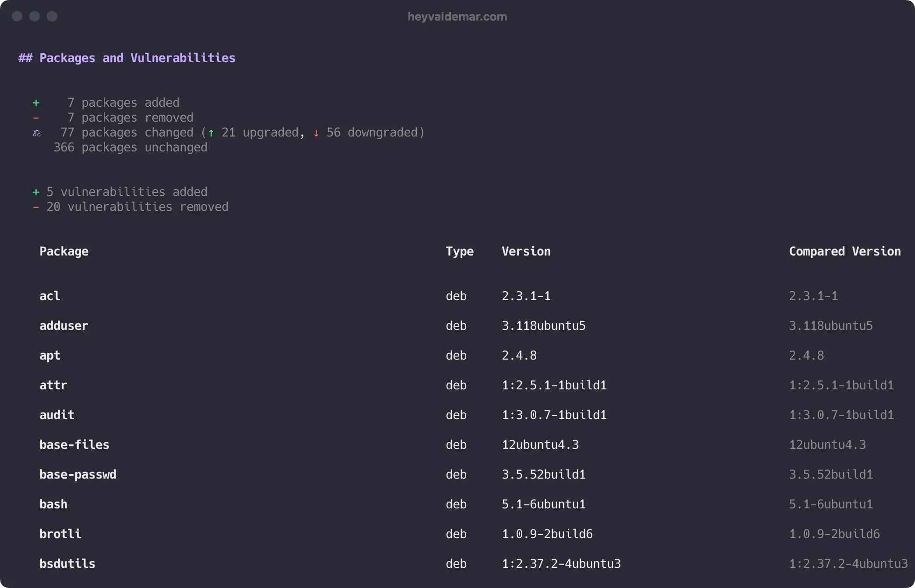Click the red minus before '7 packages removed'
Viewport: 915px width, 588px height.
pyautogui.click(x=36, y=118)
